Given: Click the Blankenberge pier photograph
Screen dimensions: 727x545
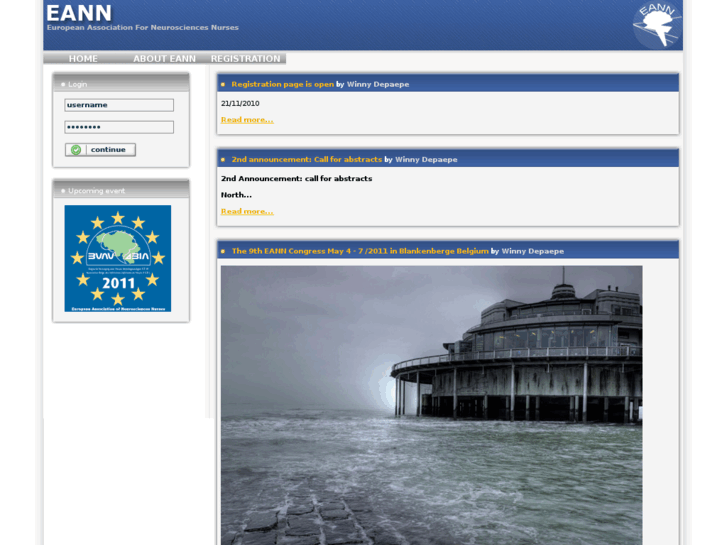Looking at the screenshot, I should click(431, 400).
